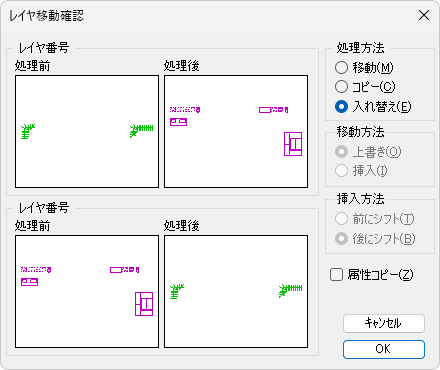Viewport: 440px width, 370px height.
Task: Click upper 処理前 preview with green drawings
Action: [x=87, y=131]
